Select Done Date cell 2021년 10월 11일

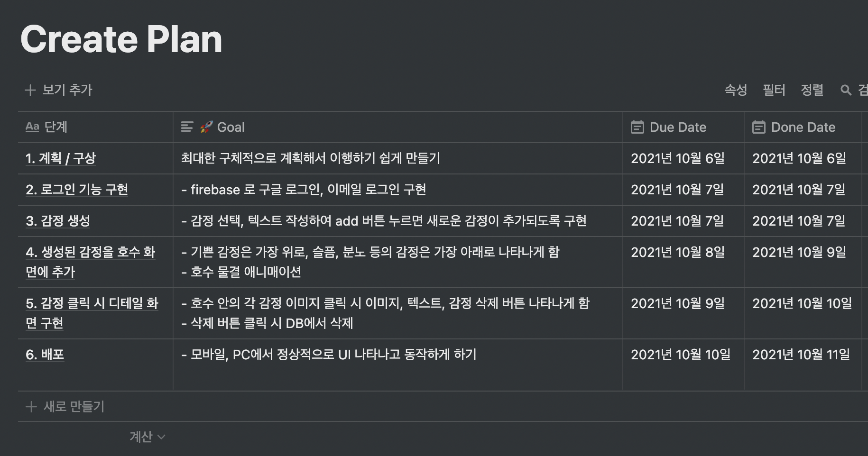pos(803,365)
